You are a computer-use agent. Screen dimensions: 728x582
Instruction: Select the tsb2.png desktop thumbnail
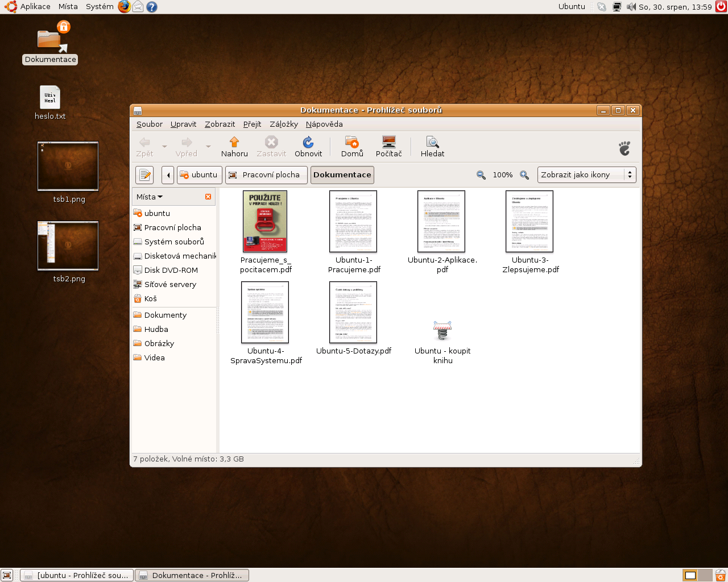point(68,246)
